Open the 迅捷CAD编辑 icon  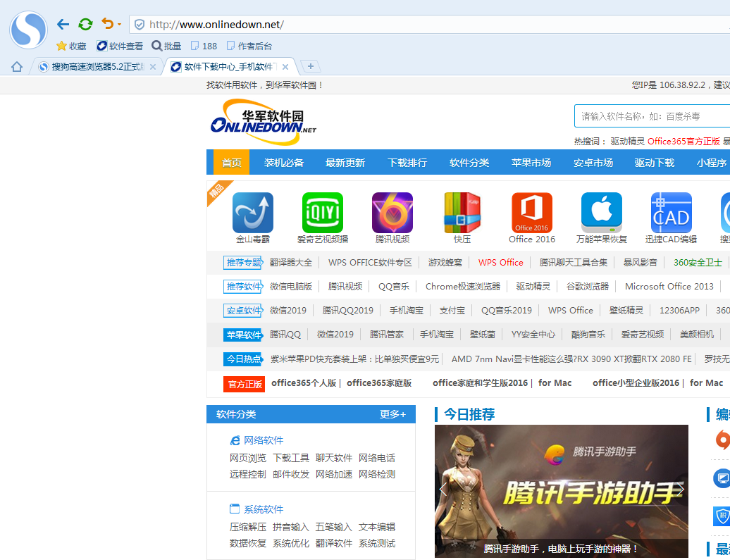[x=671, y=211]
